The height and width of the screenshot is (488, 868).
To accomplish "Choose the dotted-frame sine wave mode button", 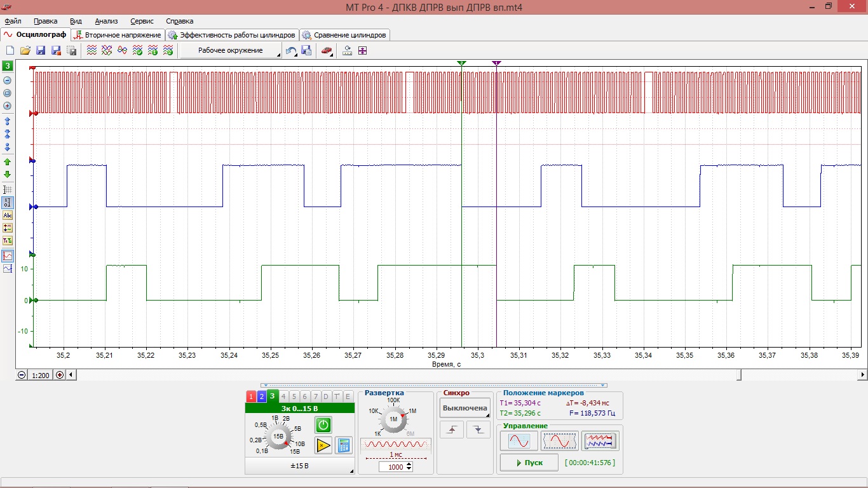I will click(x=560, y=440).
